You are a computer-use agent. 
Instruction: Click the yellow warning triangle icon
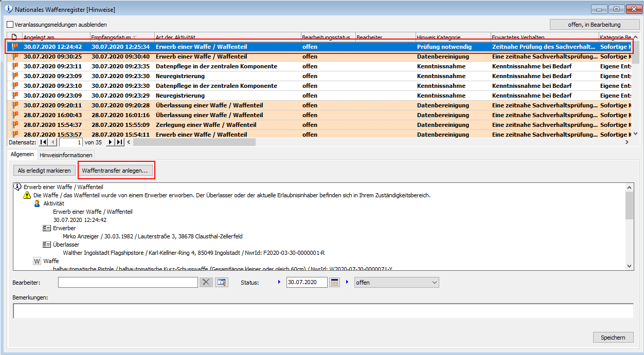tap(27, 195)
